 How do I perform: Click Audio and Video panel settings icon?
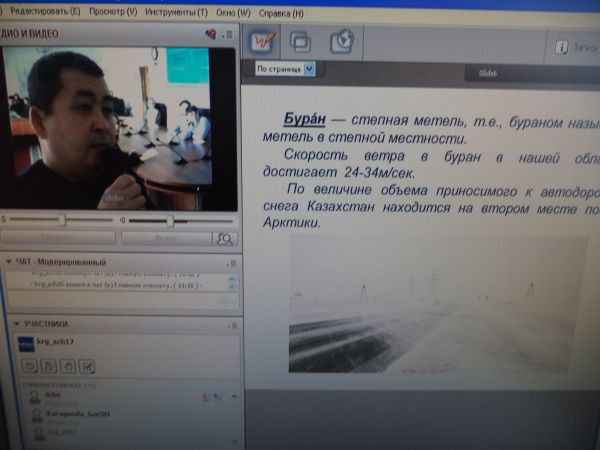tap(211, 33)
